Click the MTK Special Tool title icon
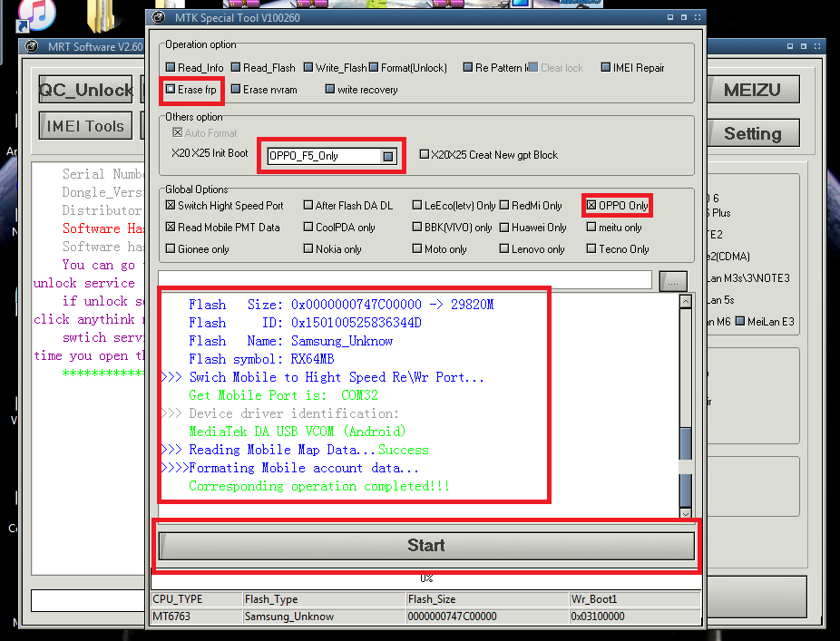The height and width of the screenshot is (641, 840). pos(159,17)
